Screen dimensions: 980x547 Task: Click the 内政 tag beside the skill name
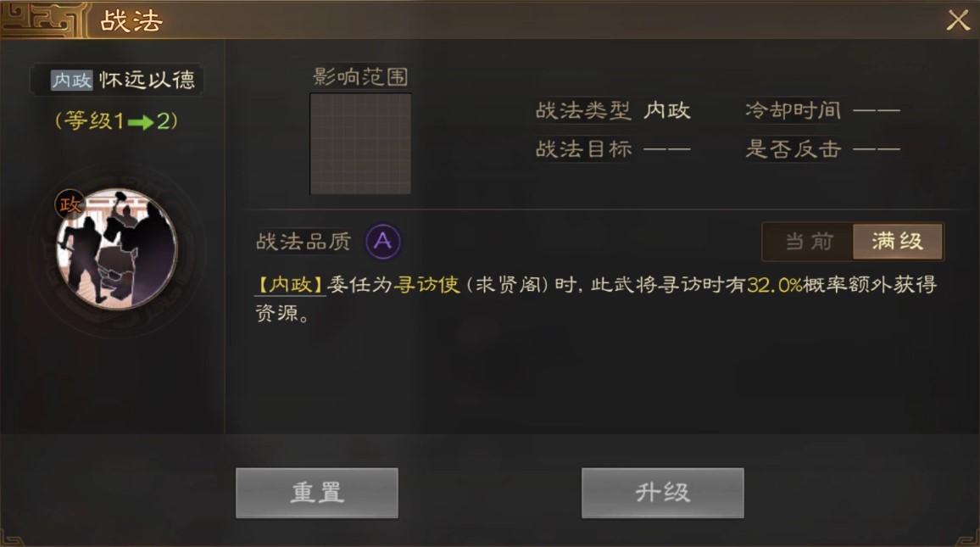71,80
